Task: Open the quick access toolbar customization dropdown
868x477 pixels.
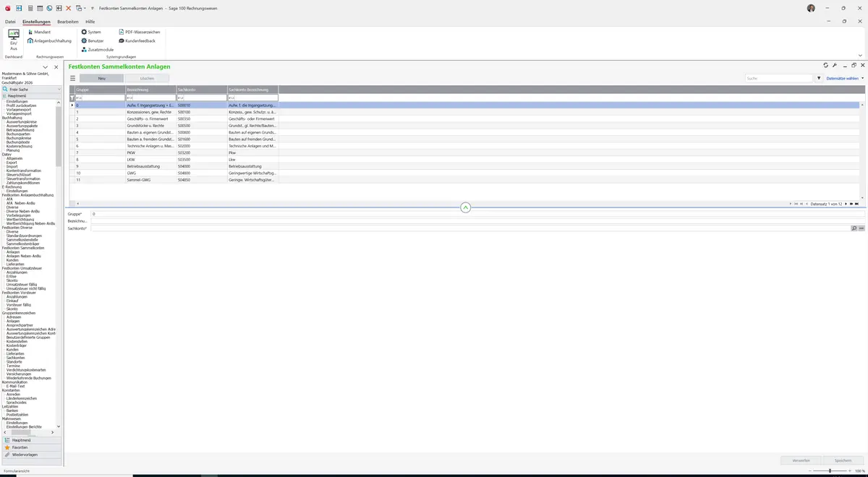Action: pyautogui.click(x=93, y=8)
